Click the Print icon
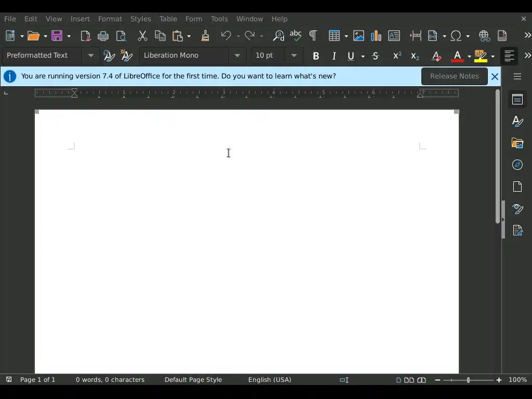Screen dimensions: 532x399 pyautogui.click(x=103, y=36)
